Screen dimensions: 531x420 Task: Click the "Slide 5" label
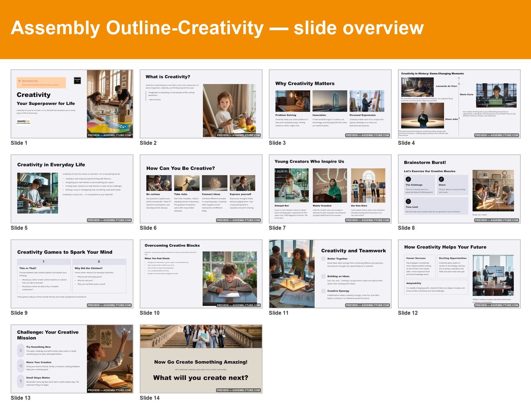coord(19,228)
